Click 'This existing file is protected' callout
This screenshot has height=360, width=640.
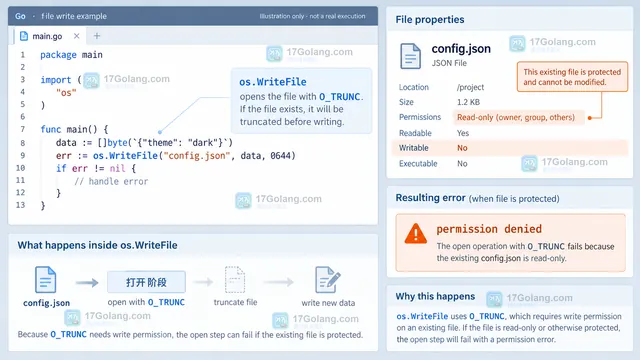[x=572, y=77]
